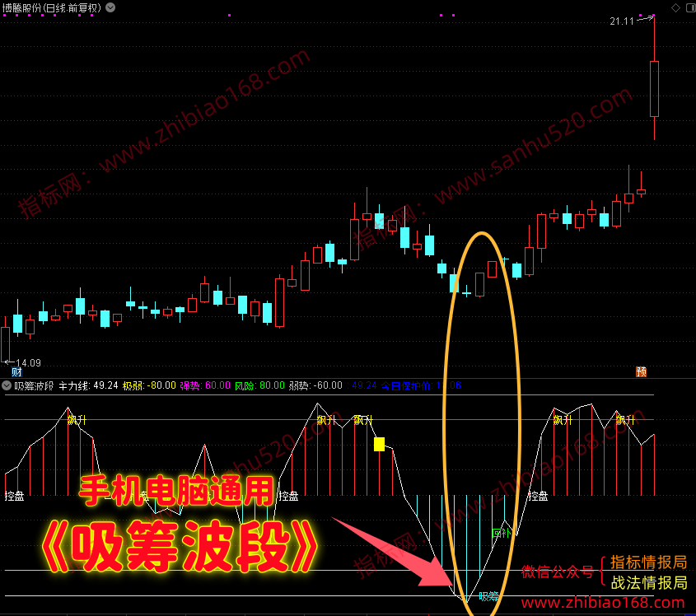696x616 pixels.
Task: Select the 吸筹波段 indicator name
Action: [34, 385]
